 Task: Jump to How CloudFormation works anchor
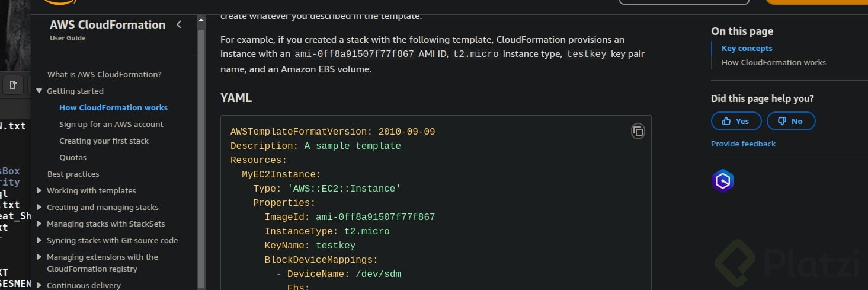pos(773,62)
